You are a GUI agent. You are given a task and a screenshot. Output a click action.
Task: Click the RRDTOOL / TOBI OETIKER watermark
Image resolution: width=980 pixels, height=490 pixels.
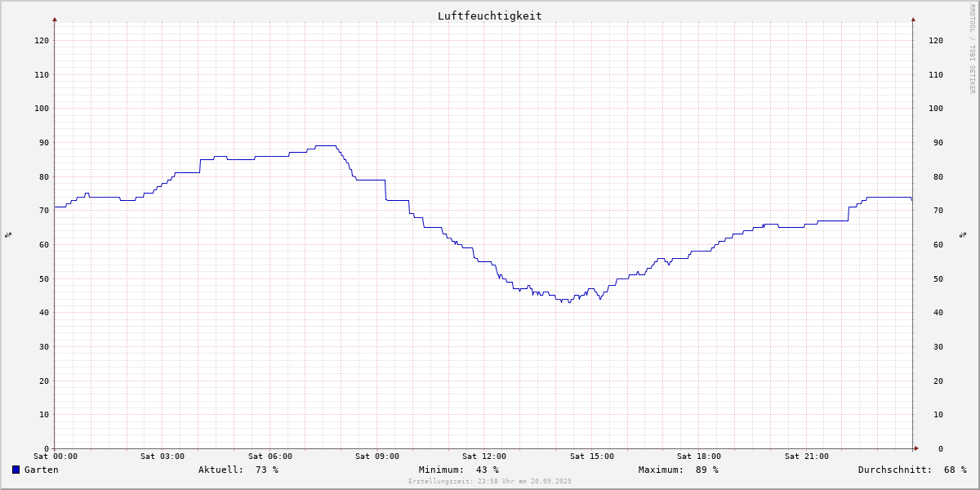pos(972,49)
